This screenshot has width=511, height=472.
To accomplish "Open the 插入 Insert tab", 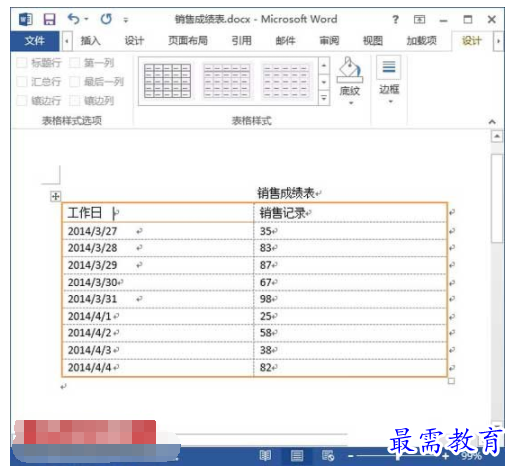I will point(90,41).
